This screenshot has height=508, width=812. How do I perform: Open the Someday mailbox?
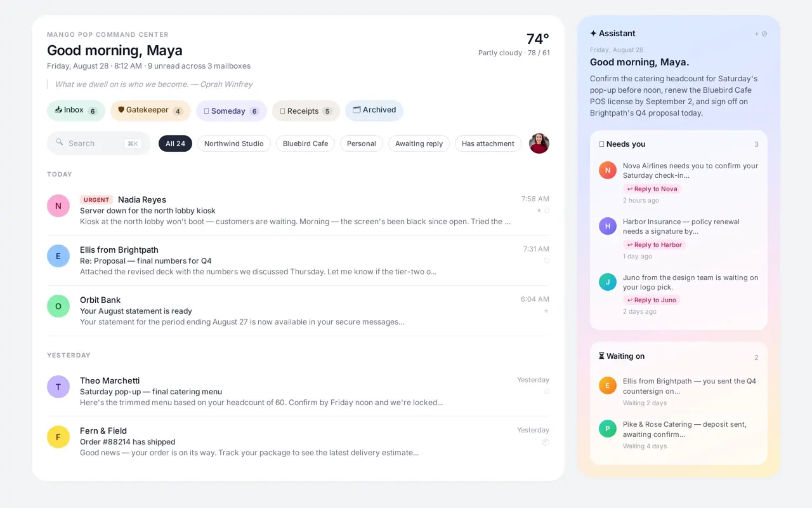232,110
